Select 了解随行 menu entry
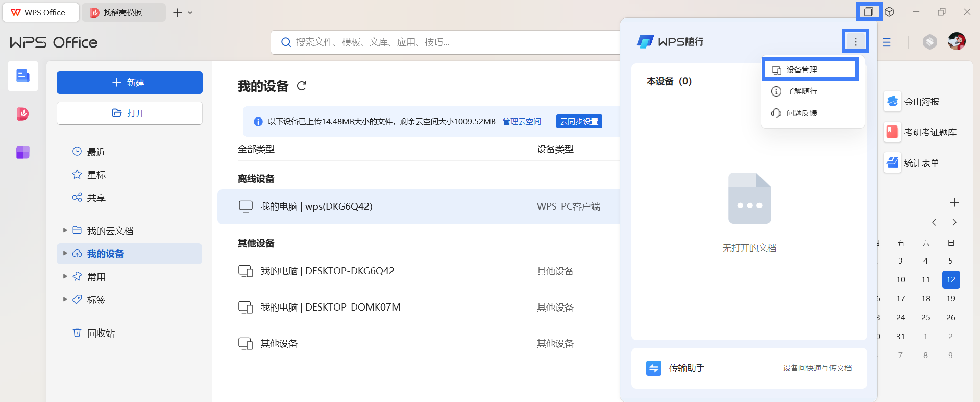The image size is (980, 402). click(813, 91)
